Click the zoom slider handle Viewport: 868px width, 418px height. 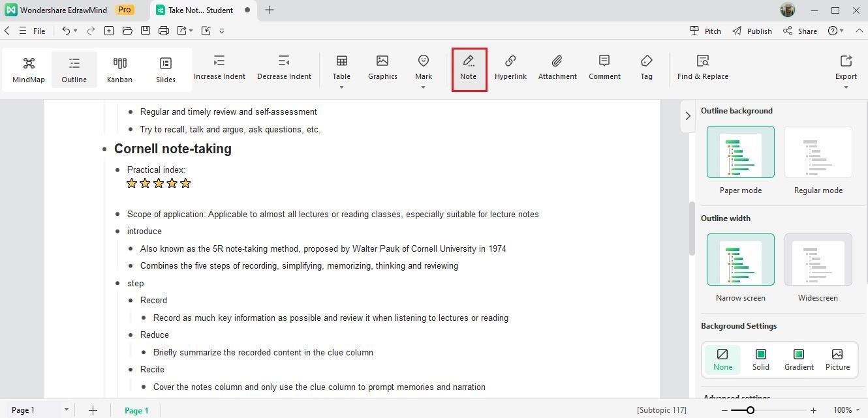[x=751, y=410]
